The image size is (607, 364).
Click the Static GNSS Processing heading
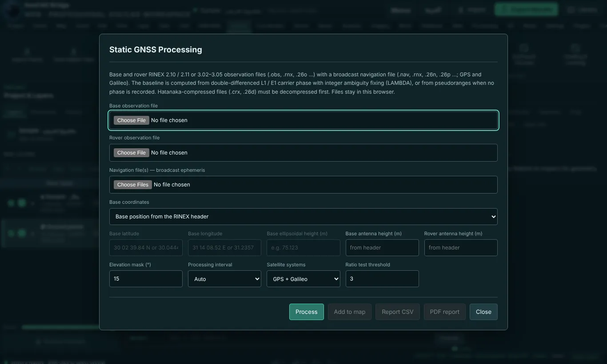tap(156, 50)
